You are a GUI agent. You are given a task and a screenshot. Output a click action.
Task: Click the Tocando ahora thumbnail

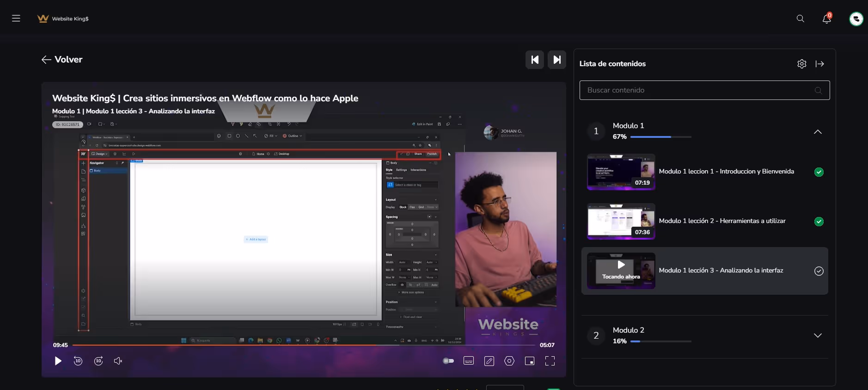click(x=621, y=271)
